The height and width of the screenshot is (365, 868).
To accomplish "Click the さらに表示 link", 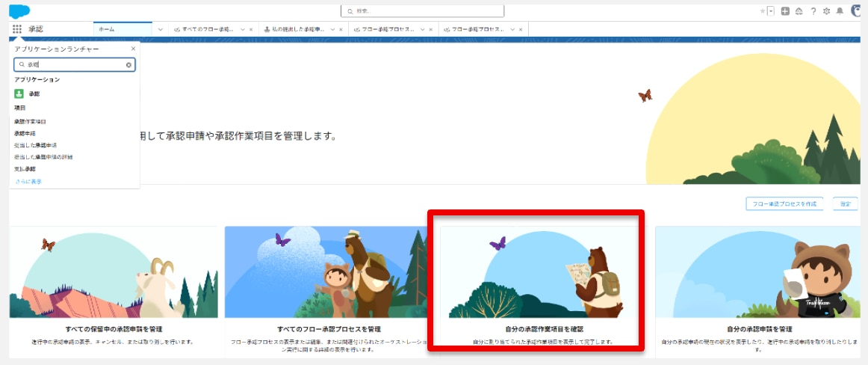I will pyautogui.click(x=28, y=181).
